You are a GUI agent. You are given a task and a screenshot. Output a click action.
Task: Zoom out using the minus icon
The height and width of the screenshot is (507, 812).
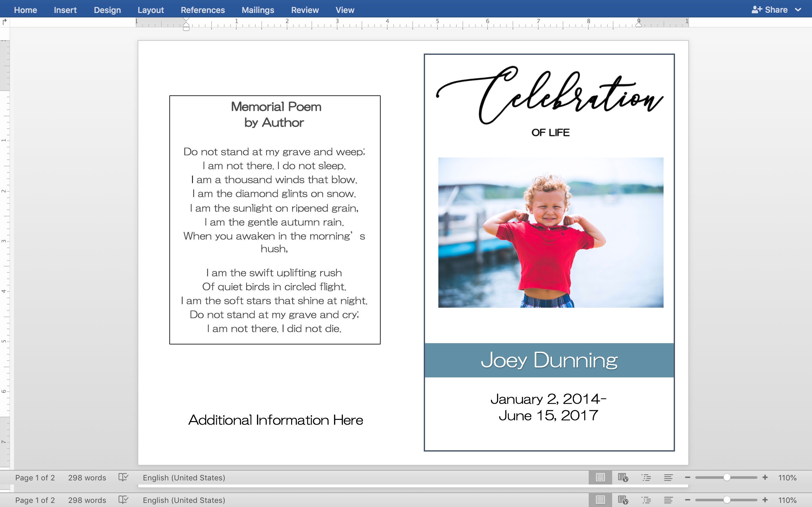tap(688, 478)
